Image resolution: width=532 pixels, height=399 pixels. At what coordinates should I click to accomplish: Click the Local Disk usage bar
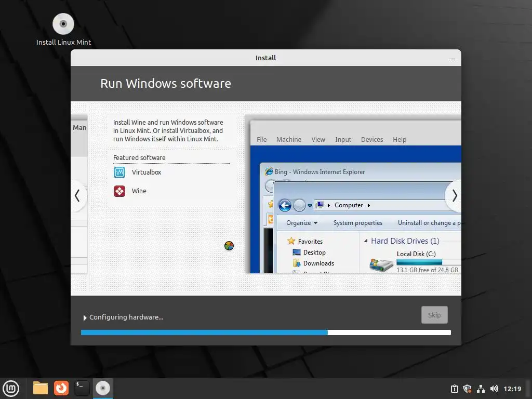[x=429, y=262]
